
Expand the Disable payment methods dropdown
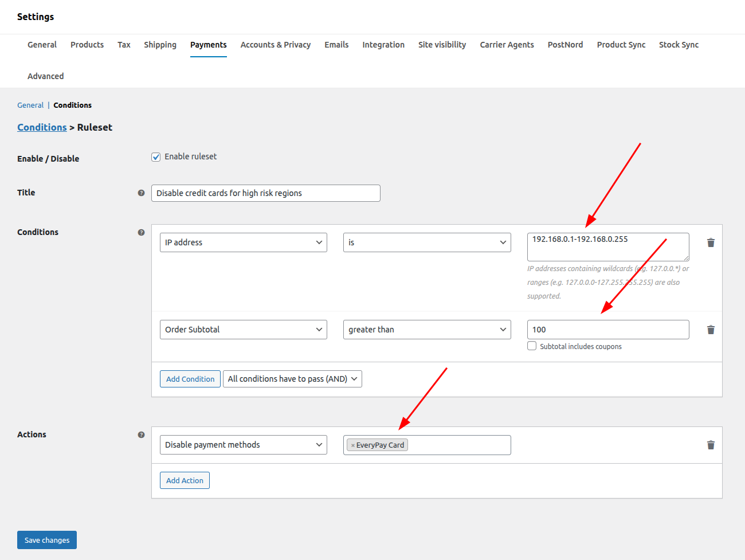(x=243, y=445)
